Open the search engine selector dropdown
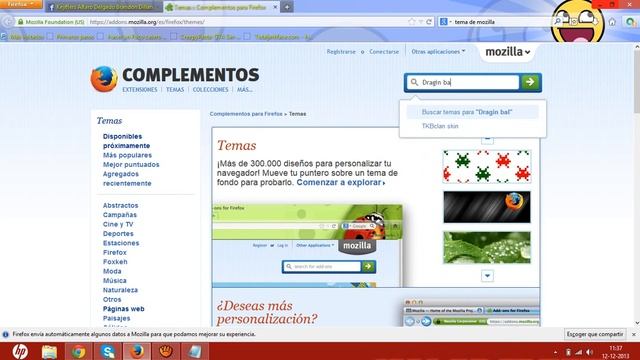Viewport: 640px width, 360px height. [445, 22]
